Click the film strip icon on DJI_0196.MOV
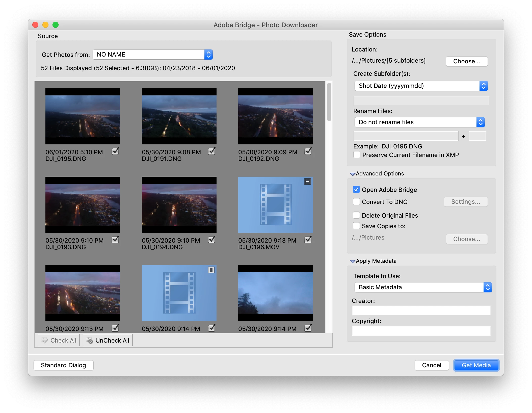This screenshot has width=532, height=413. point(307,182)
